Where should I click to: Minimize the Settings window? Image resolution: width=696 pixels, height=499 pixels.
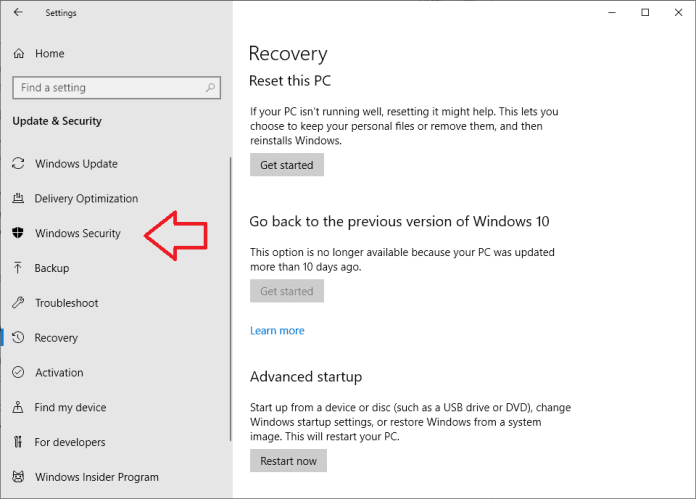tap(612, 12)
